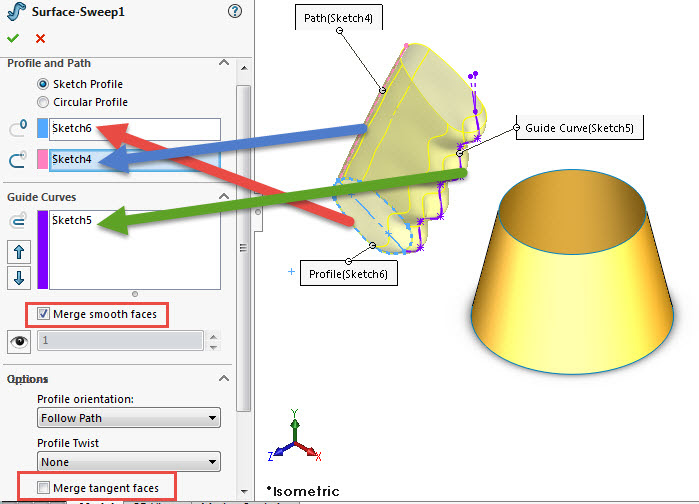Click the path selection icon beside Sketch4
699x504 pixels.
pyautogui.click(x=18, y=160)
